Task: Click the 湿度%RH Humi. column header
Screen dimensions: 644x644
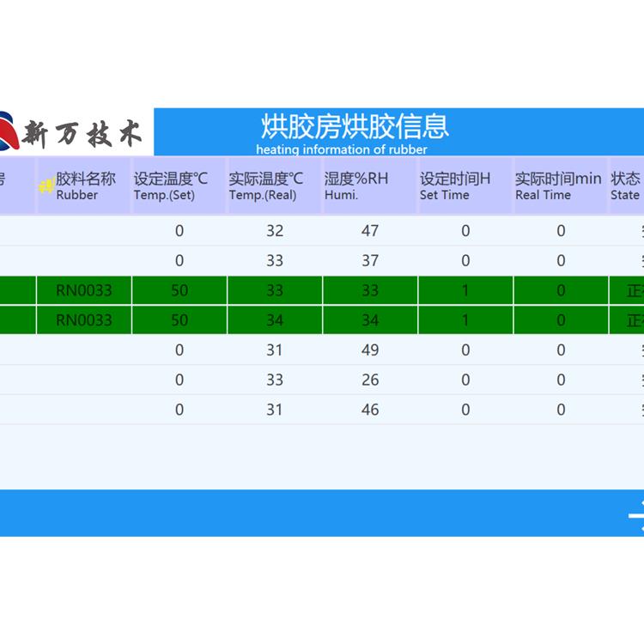Action: point(369,185)
